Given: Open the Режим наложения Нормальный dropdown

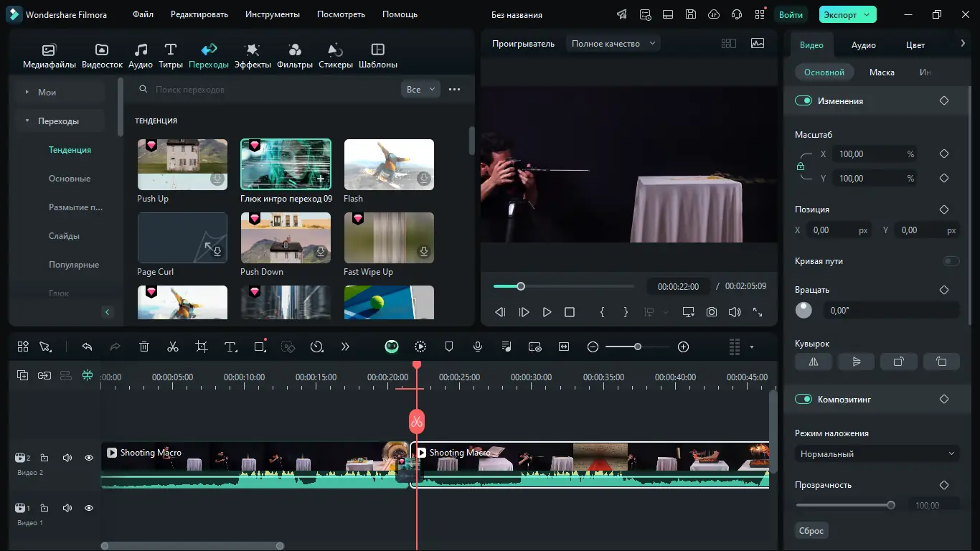Looking at the screenshot, I should pyautogui.click(x=877, y=454).
